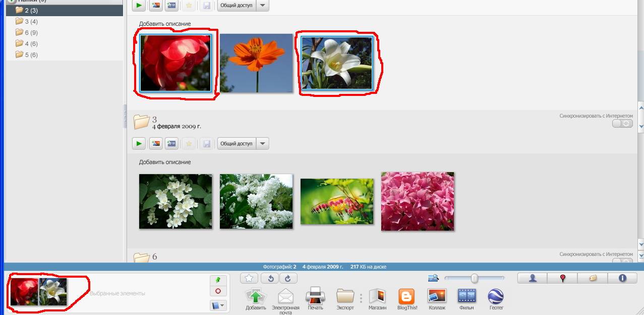644x315 pixels.
Task: Click 'Добавить описание' above folder 2 photos
Action: (x=165, y=24)
